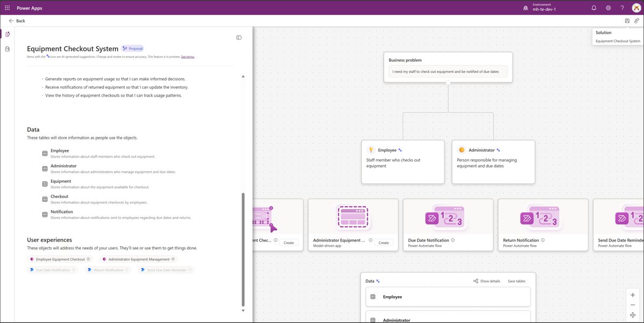Select Employee Equipment Checkout chip
The height and width of the screenshot is (323, 644).
60,259
